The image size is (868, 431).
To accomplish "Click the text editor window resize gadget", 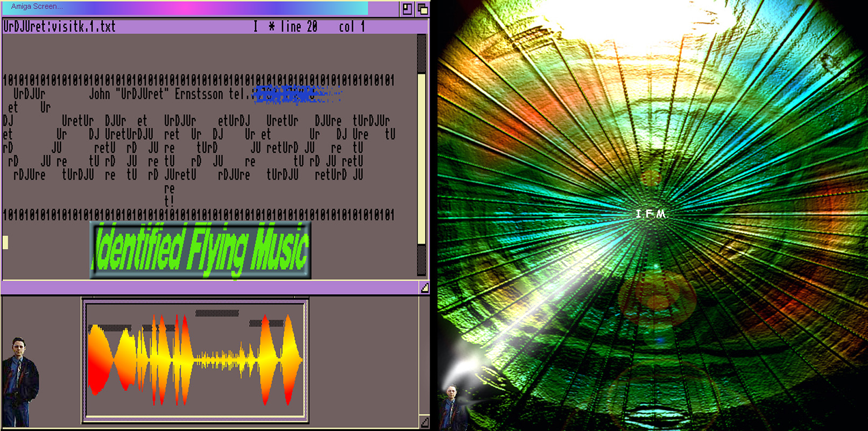I will click(x=425, y=288).
